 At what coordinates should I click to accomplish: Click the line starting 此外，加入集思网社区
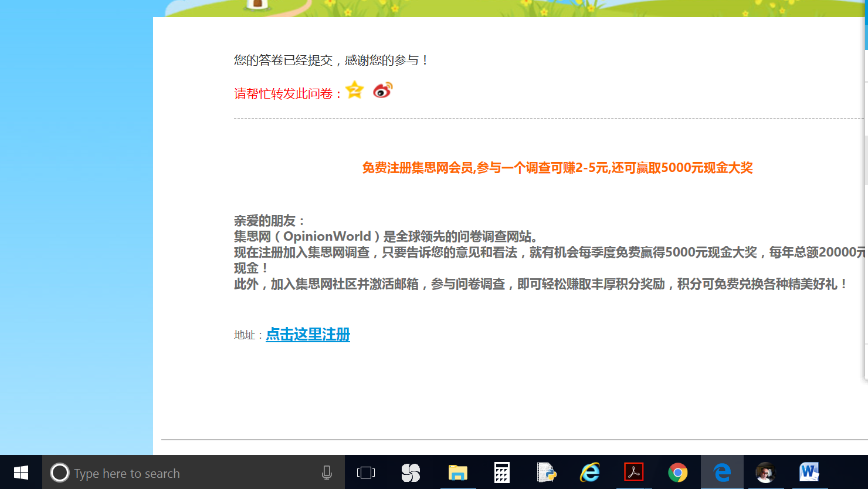[x=541, y=284]
